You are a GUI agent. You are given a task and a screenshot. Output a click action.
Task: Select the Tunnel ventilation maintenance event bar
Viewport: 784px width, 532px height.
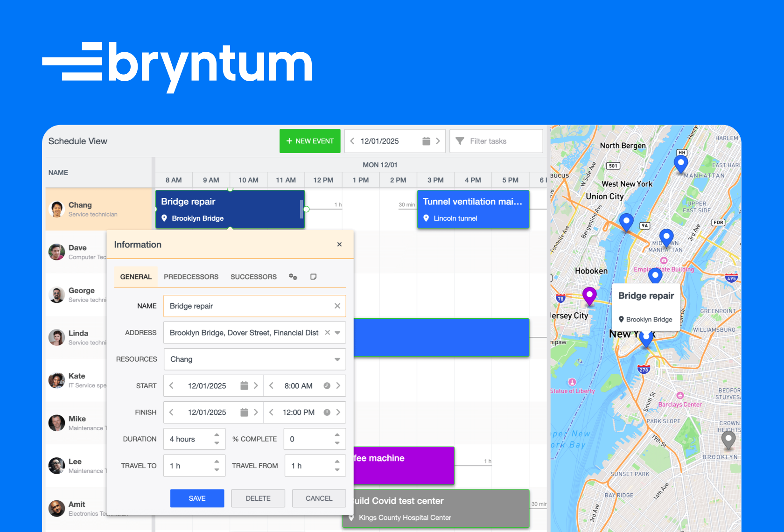click(473, 209)
